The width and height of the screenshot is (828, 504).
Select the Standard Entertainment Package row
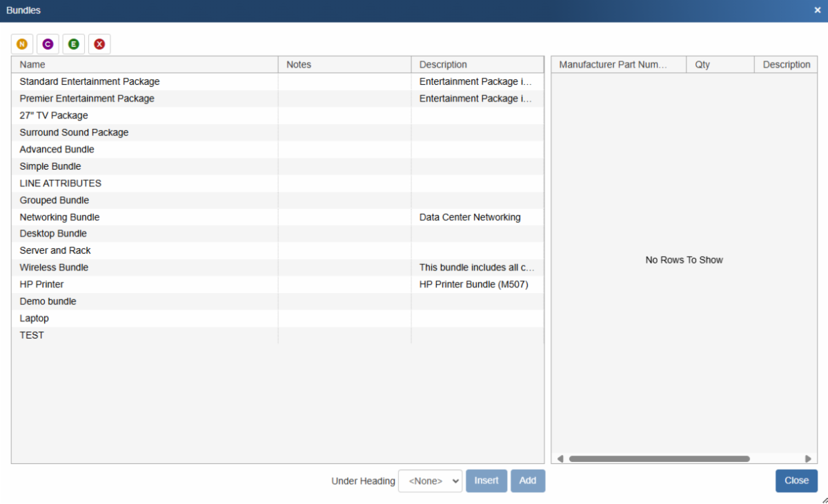click(x=90, y=81)
